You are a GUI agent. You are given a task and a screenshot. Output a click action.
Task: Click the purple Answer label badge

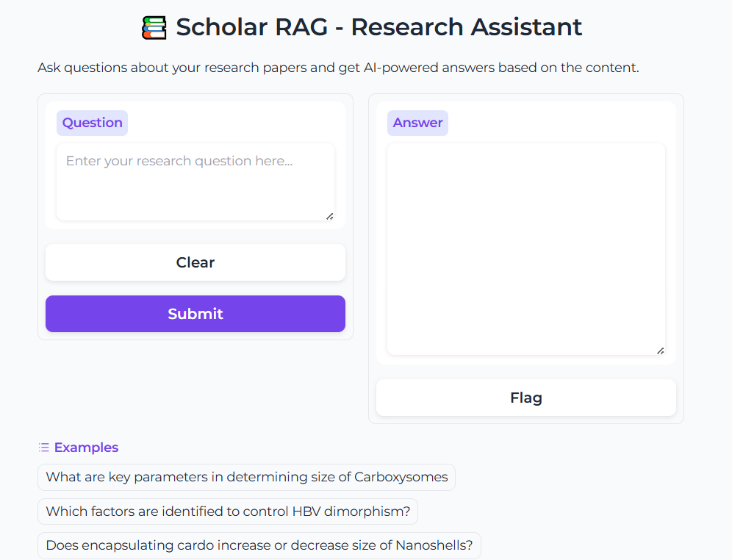[417, 123]
